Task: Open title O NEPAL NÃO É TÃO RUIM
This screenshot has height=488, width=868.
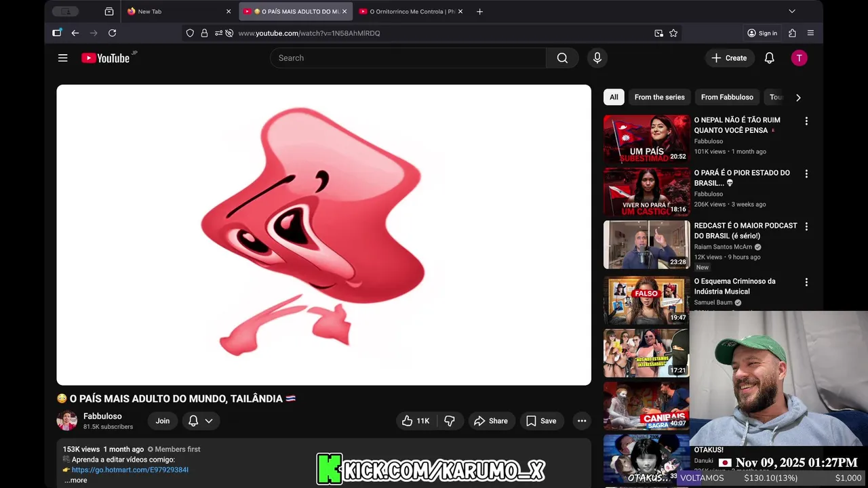Action: point(737,125)
